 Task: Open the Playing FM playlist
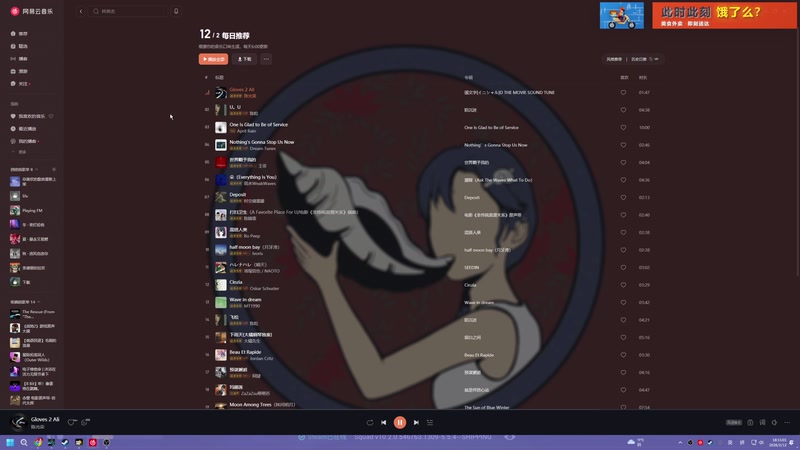32,210
